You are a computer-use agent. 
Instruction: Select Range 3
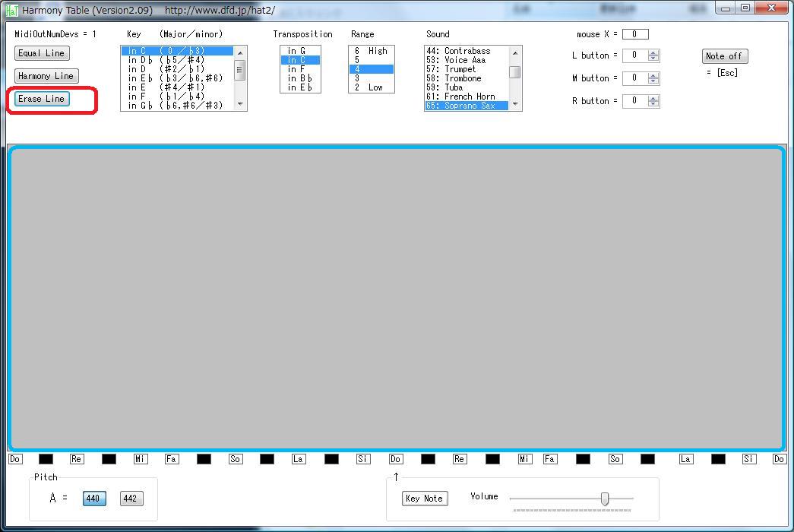click(x=372, y=78)
